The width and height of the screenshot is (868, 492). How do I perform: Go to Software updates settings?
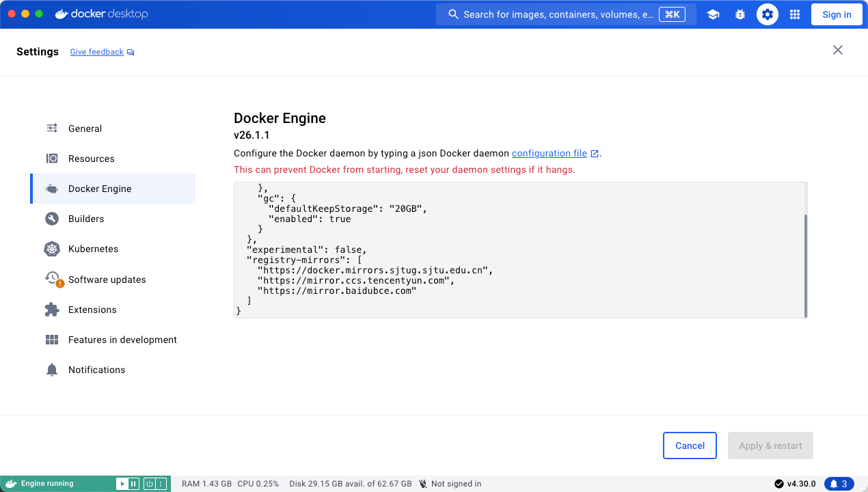tap(107, 279)
